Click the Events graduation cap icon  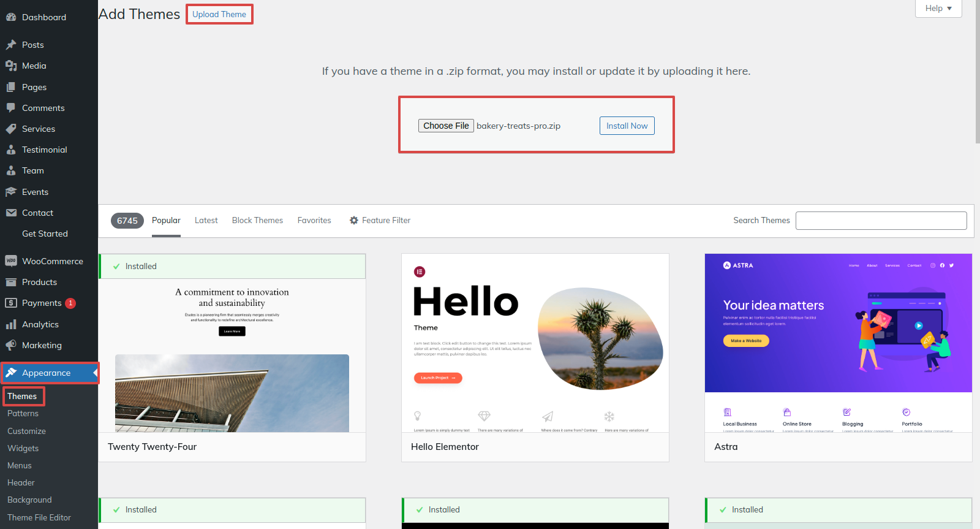pos(11,192)
